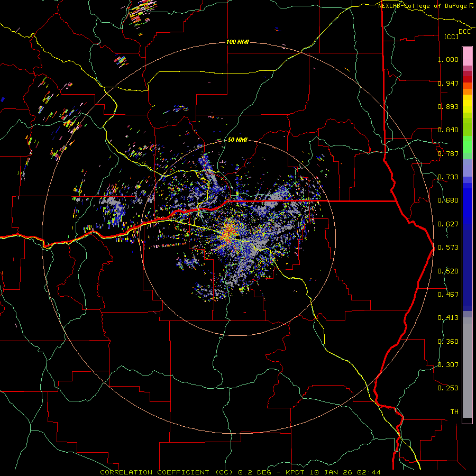Click the 0.573 legend value
The height and width of the screenshot is (476, 476).
click(x=448, y=248)
